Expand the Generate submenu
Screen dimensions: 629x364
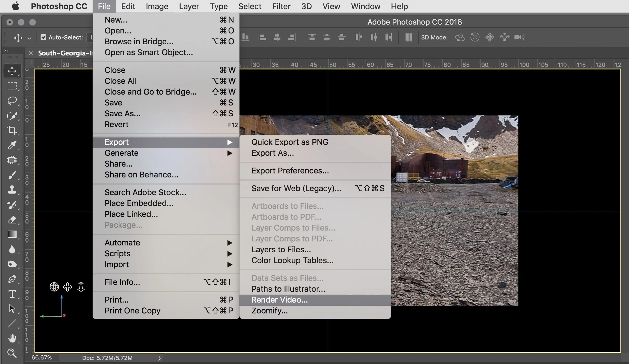[229, 153]
